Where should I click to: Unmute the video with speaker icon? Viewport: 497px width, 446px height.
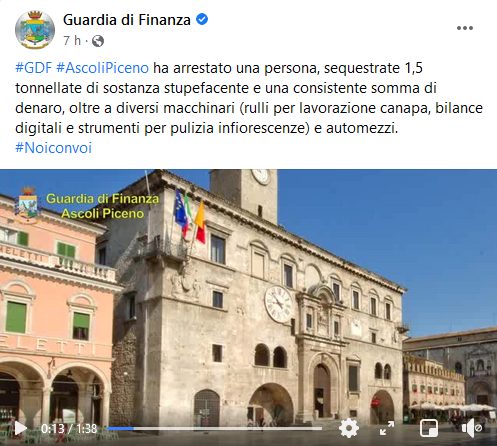472,428
